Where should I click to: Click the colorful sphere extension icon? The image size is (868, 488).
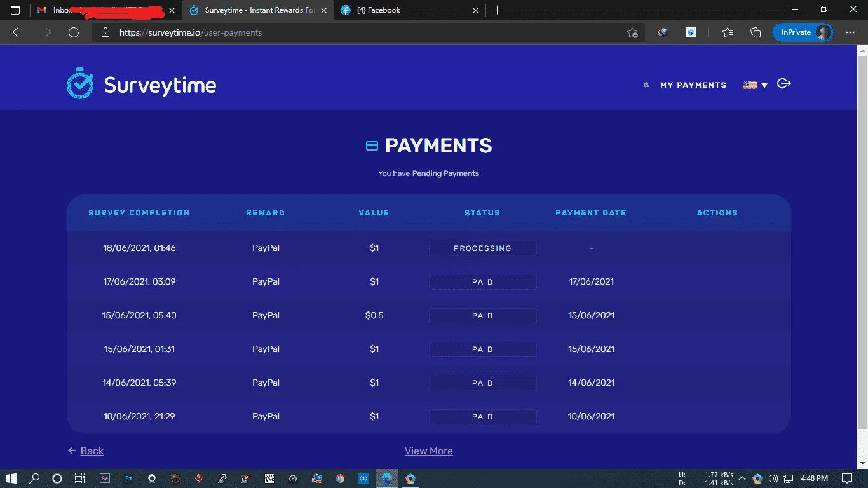(x=663, y=32)
